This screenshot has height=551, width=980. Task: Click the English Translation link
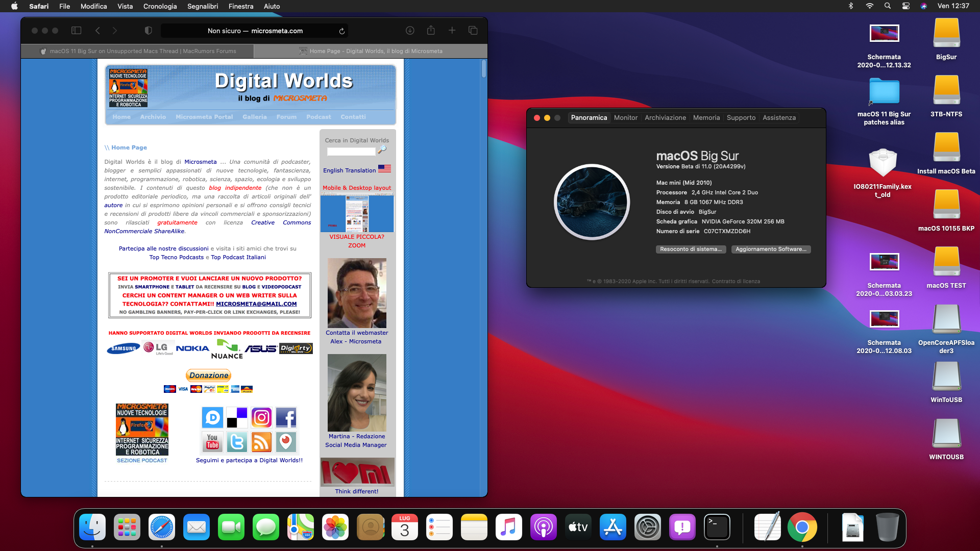[x=349, y=170]
